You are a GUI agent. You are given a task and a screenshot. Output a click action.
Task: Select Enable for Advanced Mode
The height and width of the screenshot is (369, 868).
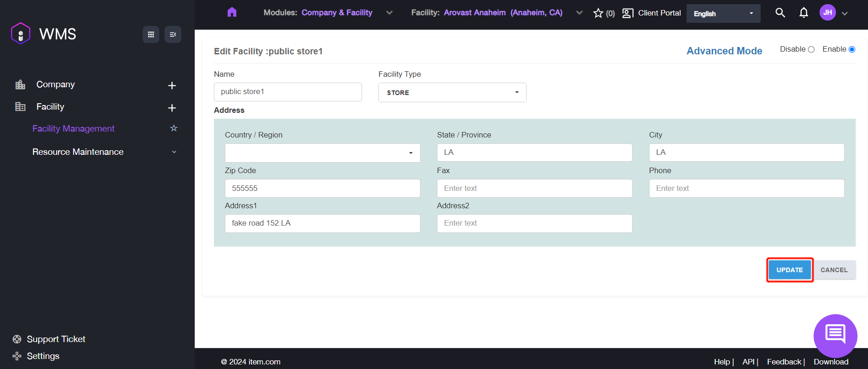coord(852,50)
